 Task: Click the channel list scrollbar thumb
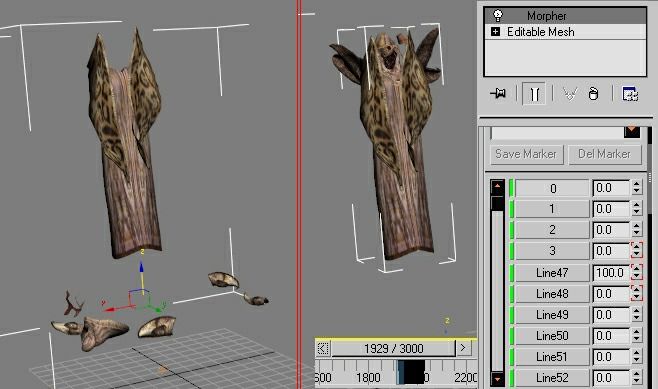[497, 203]
